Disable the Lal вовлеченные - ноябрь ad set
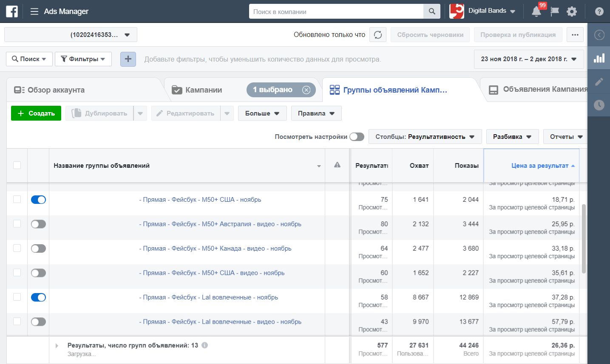The height and width of the screenshot is (364, 610). pyautogui.click(x=38, y=297)
